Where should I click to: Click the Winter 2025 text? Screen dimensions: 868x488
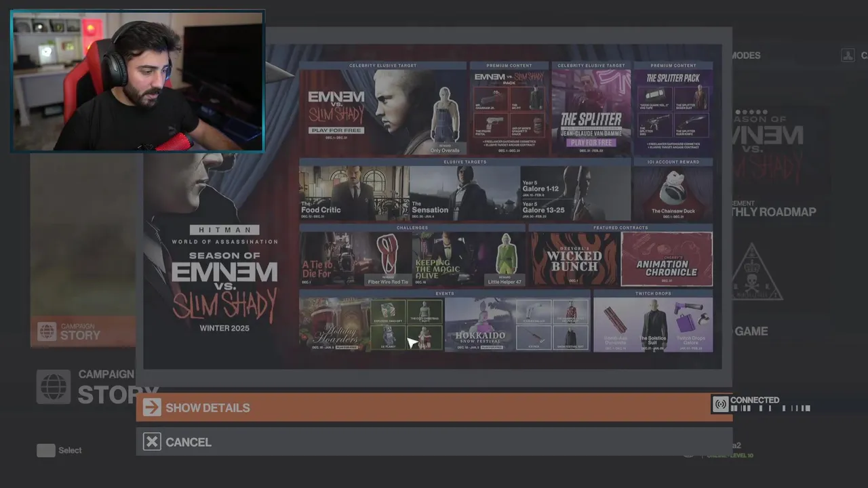point(224,328)
